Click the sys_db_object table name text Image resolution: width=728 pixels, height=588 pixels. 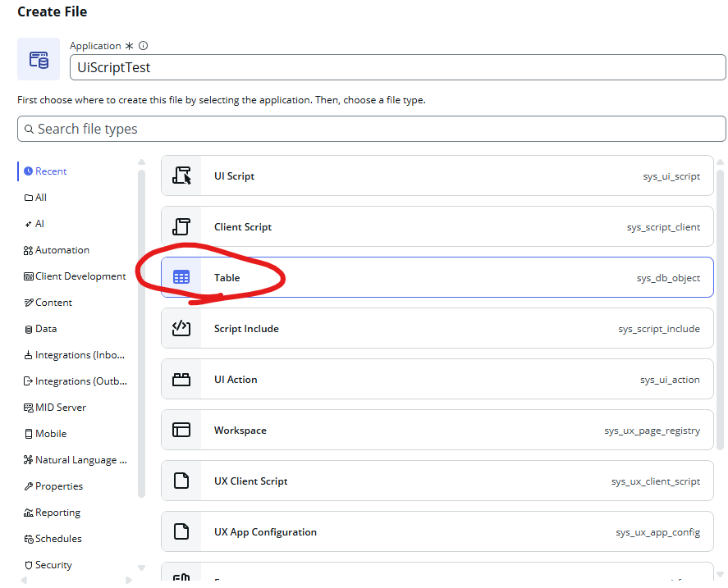(668, 278)
